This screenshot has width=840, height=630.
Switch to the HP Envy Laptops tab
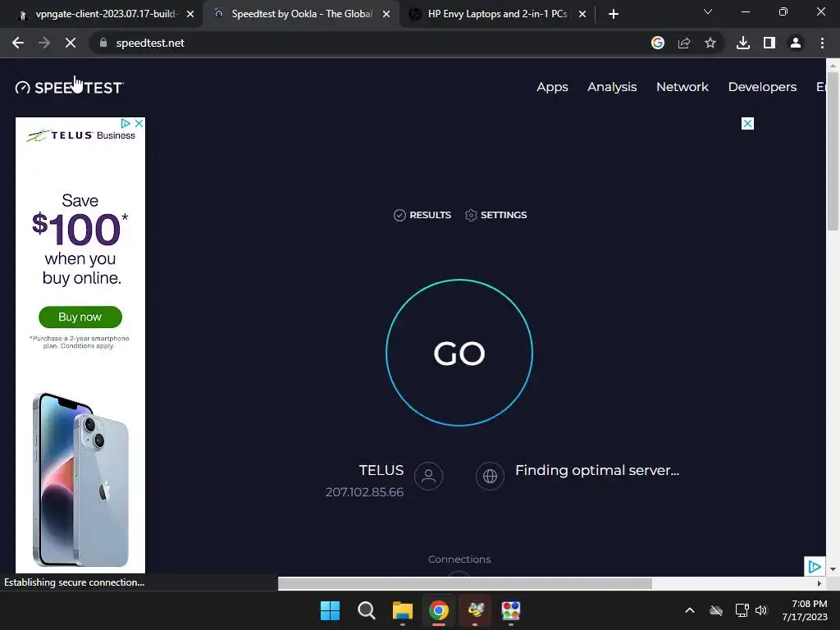[497, 14]
